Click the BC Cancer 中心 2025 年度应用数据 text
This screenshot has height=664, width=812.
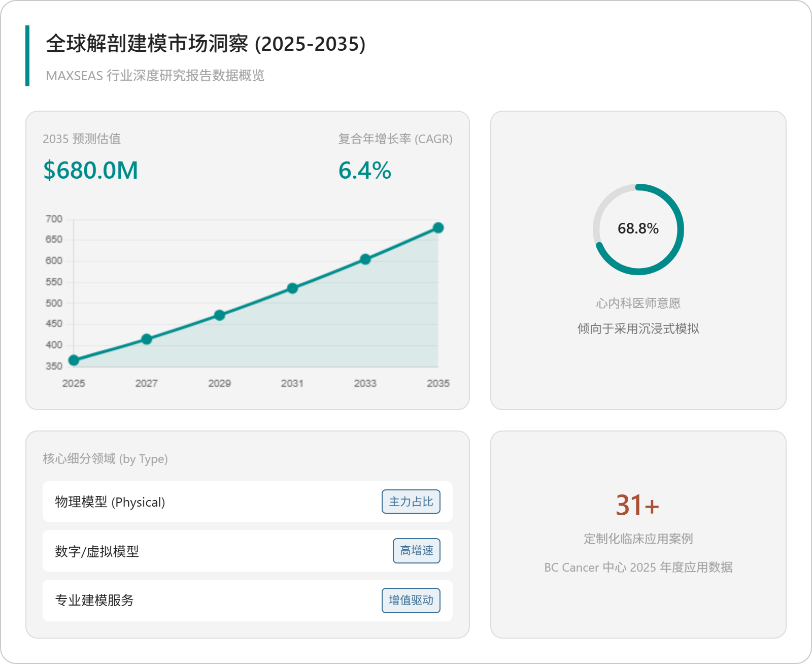click(x=638, y=568)
